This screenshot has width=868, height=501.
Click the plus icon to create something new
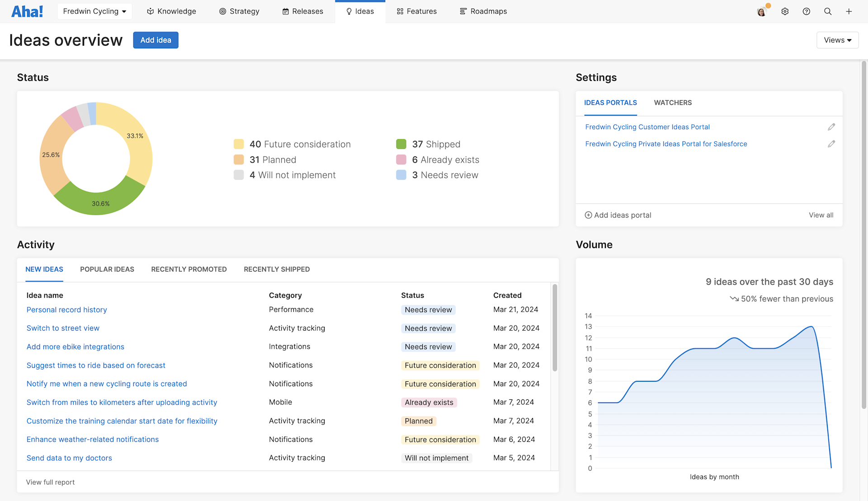click(x=849, y=11)
